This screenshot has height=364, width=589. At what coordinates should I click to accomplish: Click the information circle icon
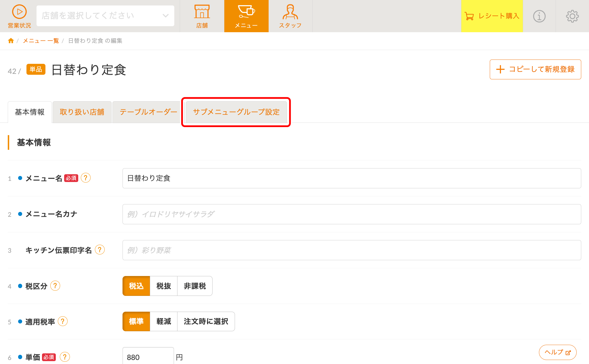point(539,16)
